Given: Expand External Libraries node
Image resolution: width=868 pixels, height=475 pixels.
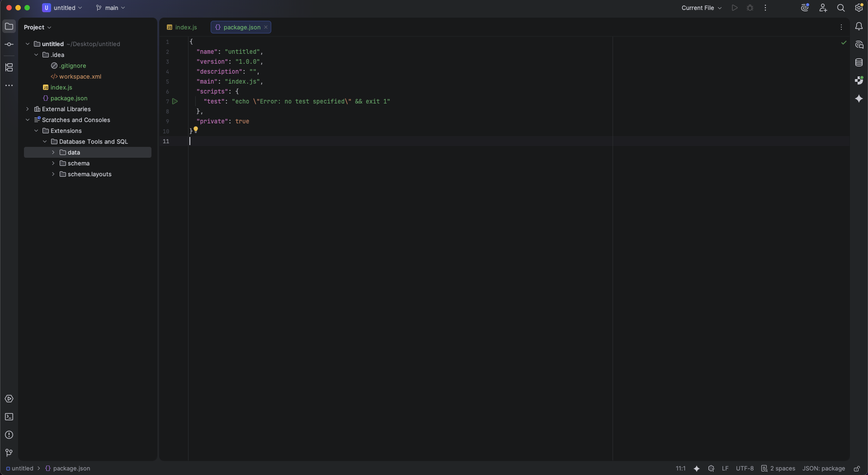Looking at the screenshot, I should point(28,109).
